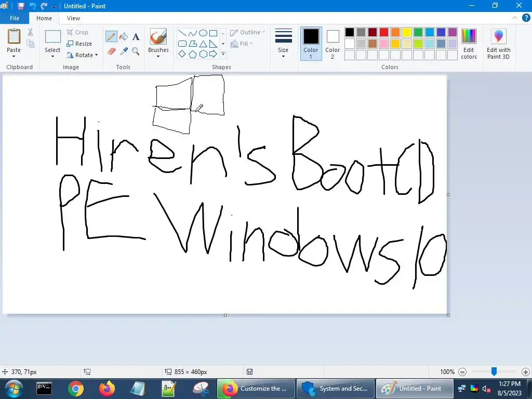This screenshot has width=532, height=399.
Task: Expand the Brushes dropdown arrow
Action: click(x=158, y=56)
